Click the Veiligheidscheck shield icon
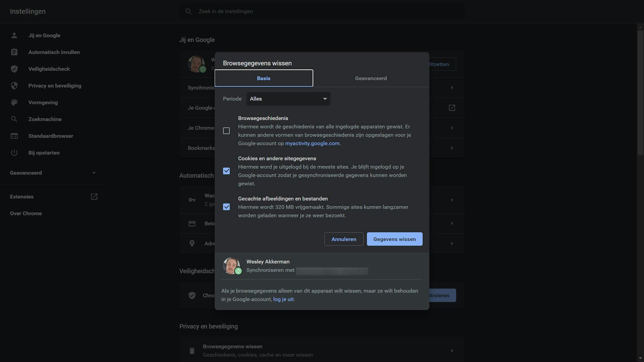Viewport: 644px width, 362px height. pyautogui.click(x=14, y=69)
